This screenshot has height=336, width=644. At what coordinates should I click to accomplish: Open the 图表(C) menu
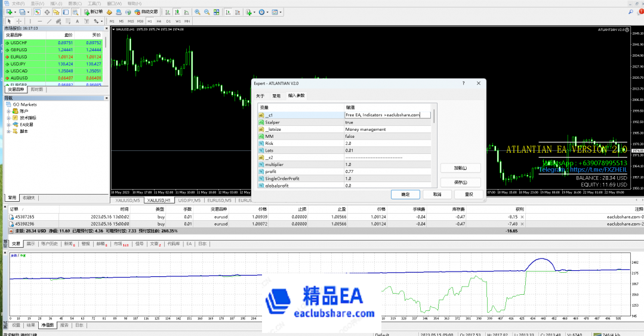[75, 3]
